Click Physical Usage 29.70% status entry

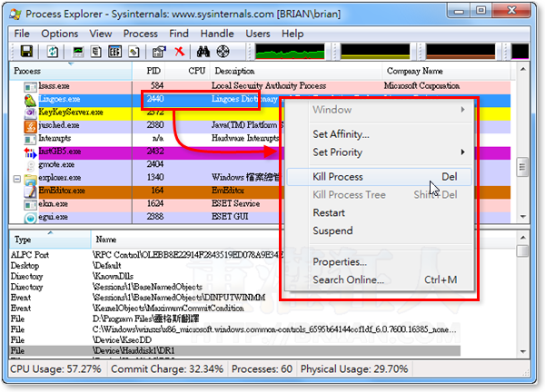click(354, 368)
